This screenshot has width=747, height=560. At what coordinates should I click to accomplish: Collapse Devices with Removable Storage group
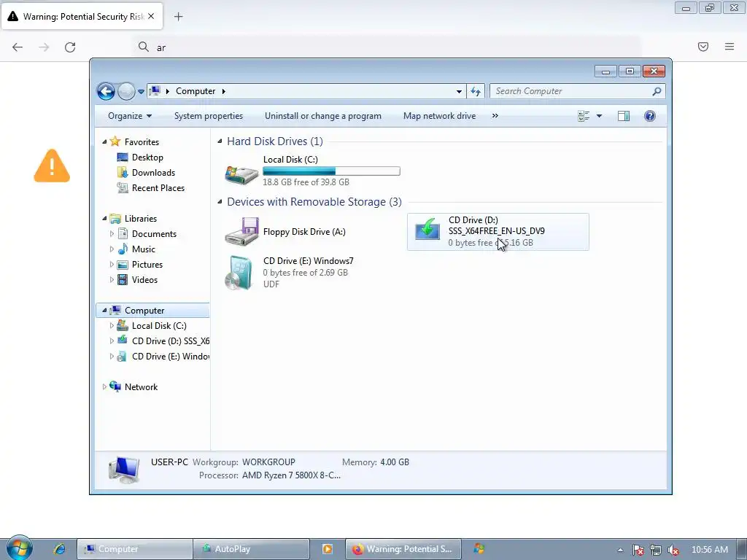tap(220, 201)
